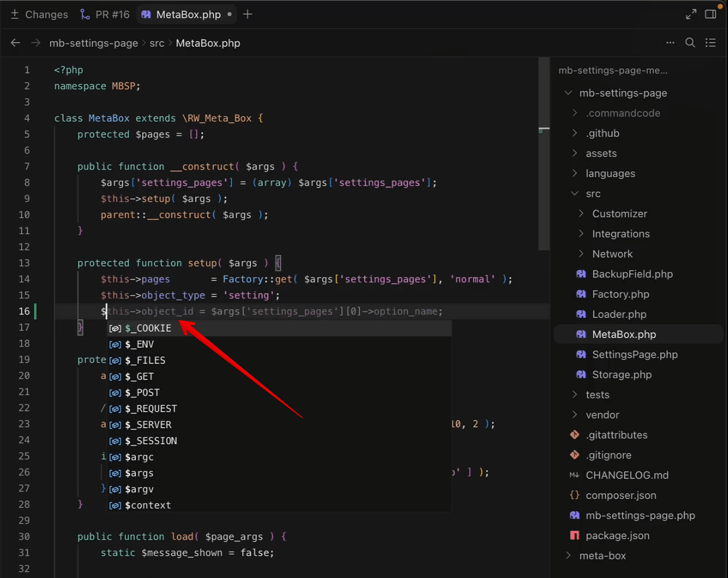Expand the assets folder
Viewport: 728px width, 578px height.
pos(574,153)
